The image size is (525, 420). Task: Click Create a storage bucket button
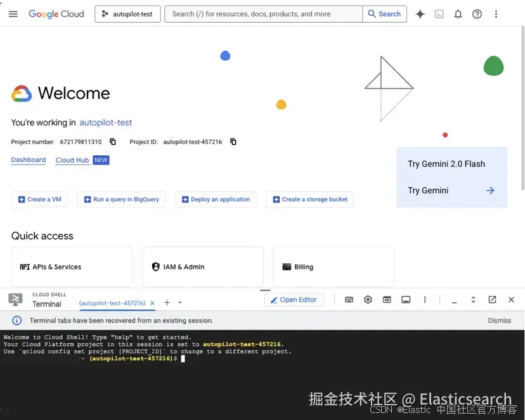click(309, 200)
